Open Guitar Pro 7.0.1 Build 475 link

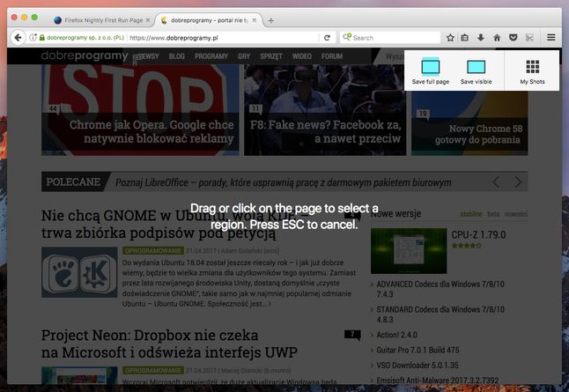[x=418, y=350]
